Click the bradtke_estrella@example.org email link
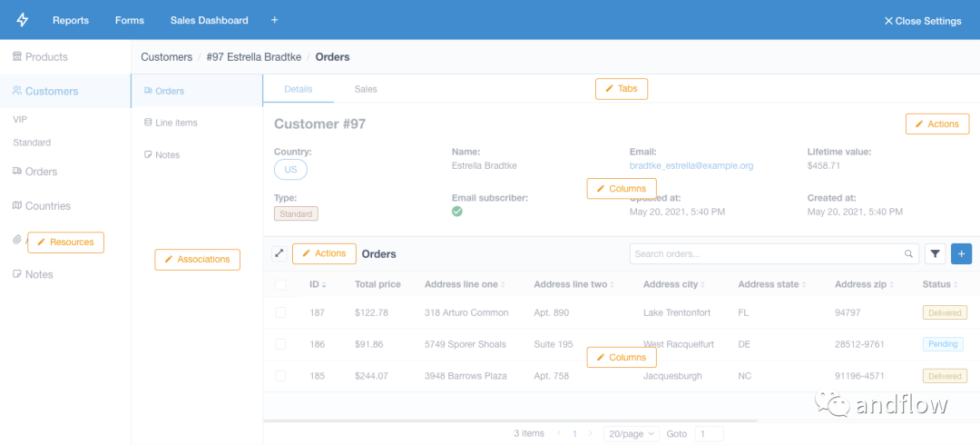The height and width of the screenshot is (445, 980). pyautogui.click(x=691, y=166)
